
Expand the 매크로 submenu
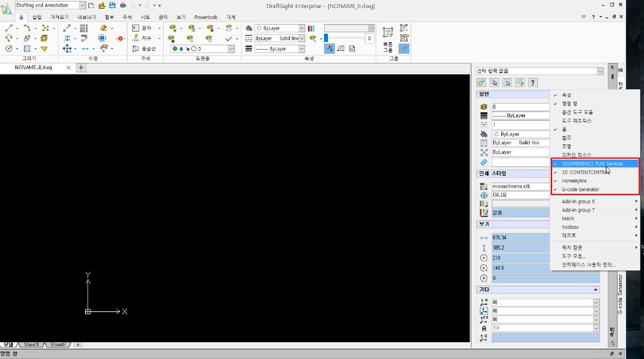pyautogui.click(x=595, y=236)
